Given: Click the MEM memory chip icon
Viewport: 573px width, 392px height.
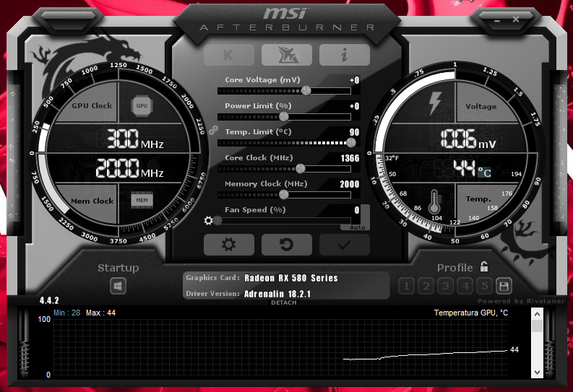Looking at the screenshot, I should [x=142, y=200].
